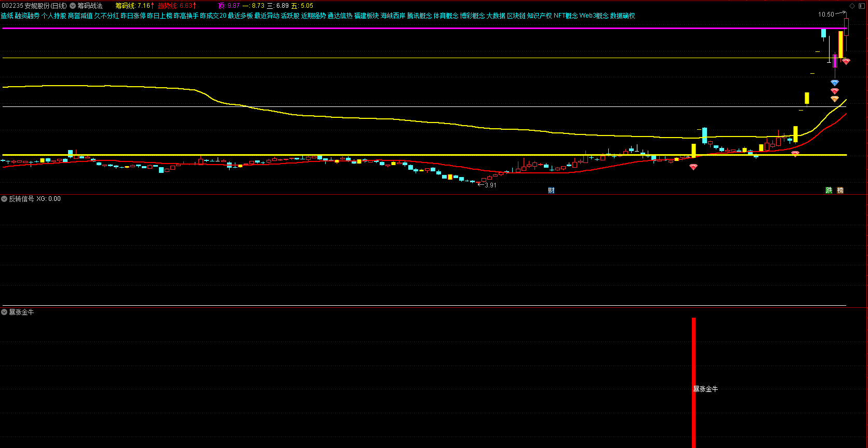Click the 一: 8.73 level value

pyautogui.click(x=253, y=6)
